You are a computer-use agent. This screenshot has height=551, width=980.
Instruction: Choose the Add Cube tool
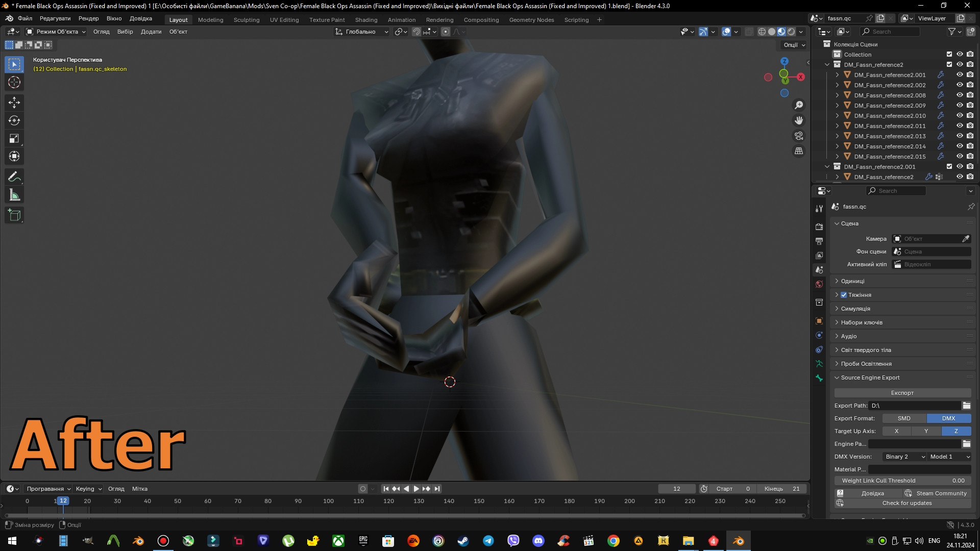tap(14, 215)
